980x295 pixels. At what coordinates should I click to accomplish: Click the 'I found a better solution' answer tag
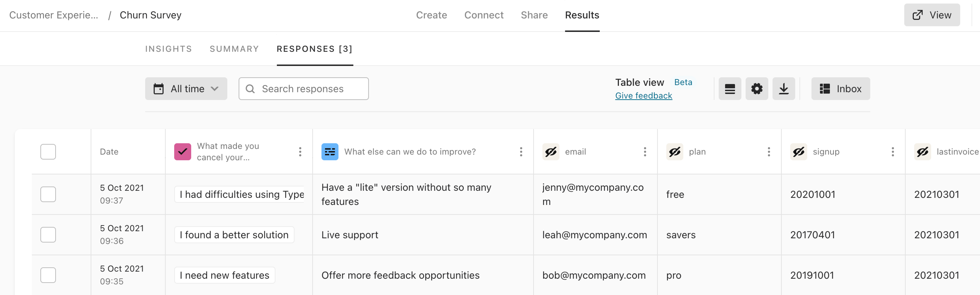pos(234,235)
